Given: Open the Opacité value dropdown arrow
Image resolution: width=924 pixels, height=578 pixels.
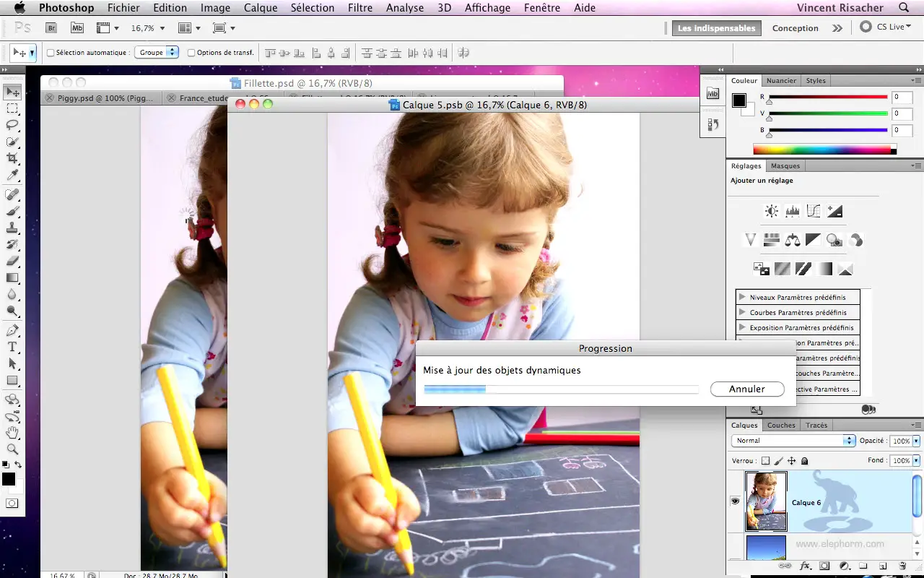Looking at the screenshot, I should tap(917, 441).
